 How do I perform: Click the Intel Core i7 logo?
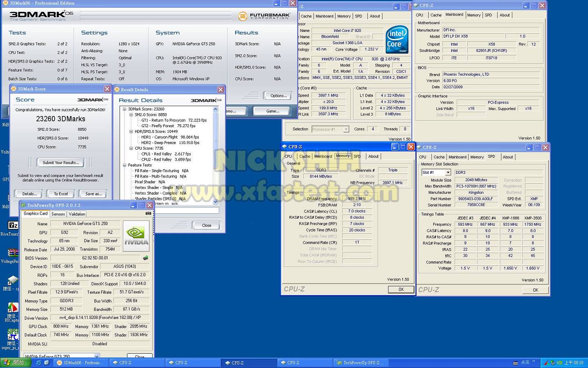pos(396,40)
